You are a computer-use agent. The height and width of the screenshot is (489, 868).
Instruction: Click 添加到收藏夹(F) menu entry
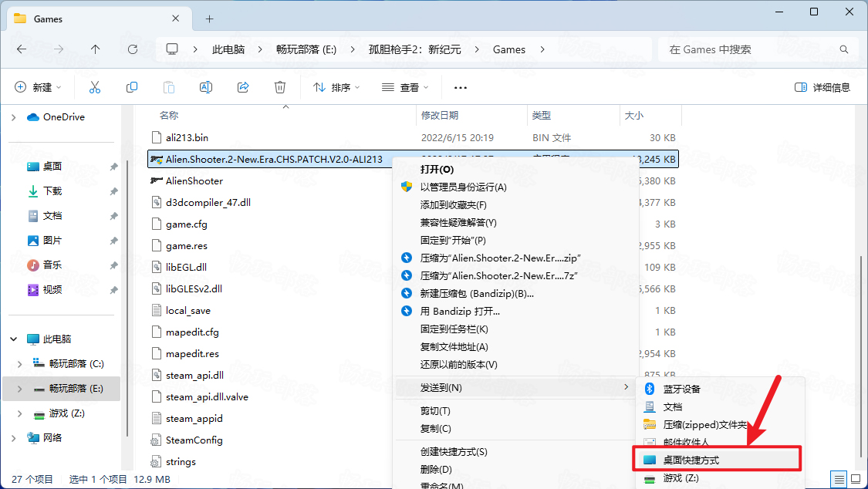click(516, 204)
